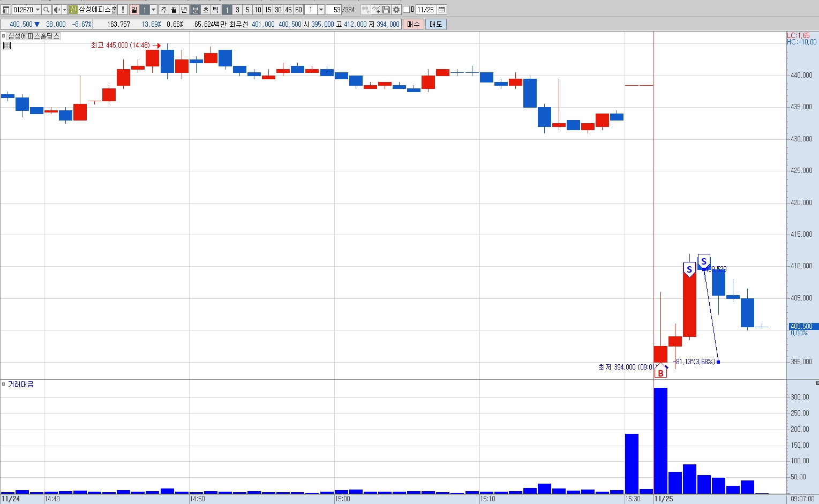The image size is (819, 504).
Task: Click the 매수 buy button
Action: [414, 24]
